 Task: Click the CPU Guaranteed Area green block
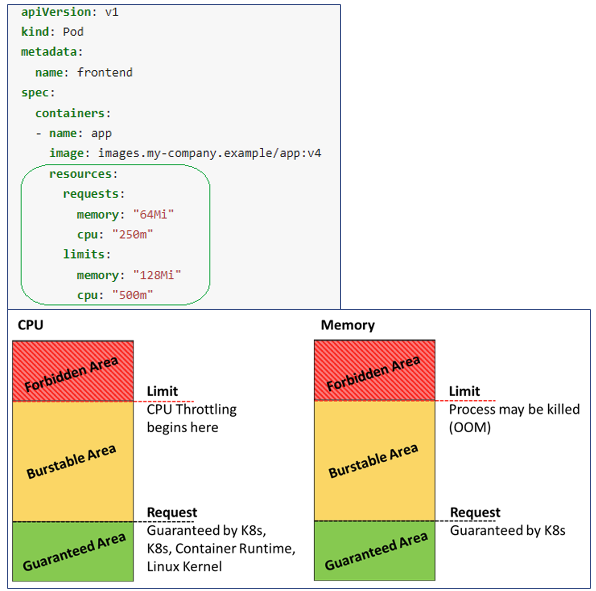click(x=73, y=551)
